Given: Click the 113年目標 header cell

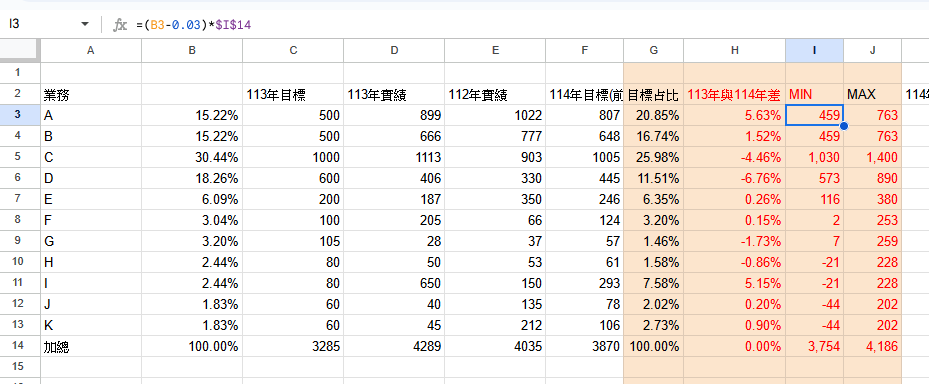Looking at the screenshot, I should pos(293,94).
